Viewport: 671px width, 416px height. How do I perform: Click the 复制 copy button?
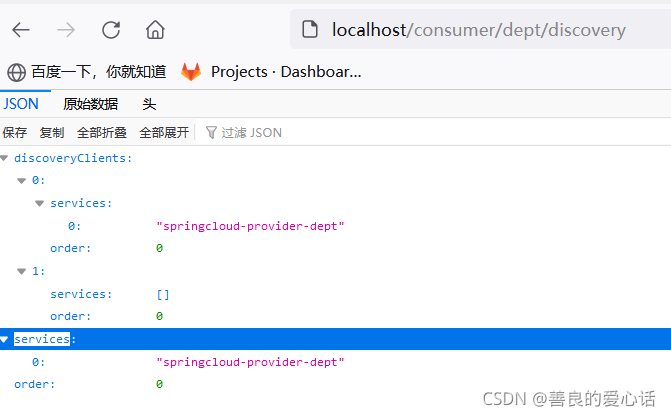(52, 133)
